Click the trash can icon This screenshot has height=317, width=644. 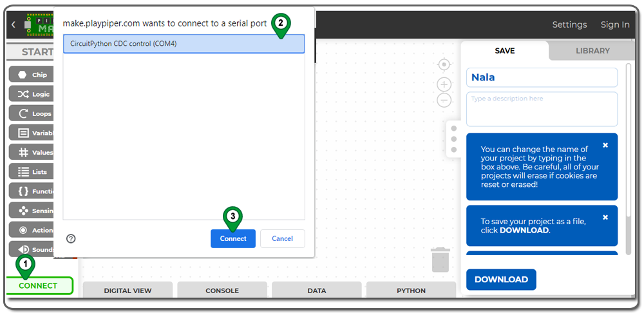(x=440, y=260)
